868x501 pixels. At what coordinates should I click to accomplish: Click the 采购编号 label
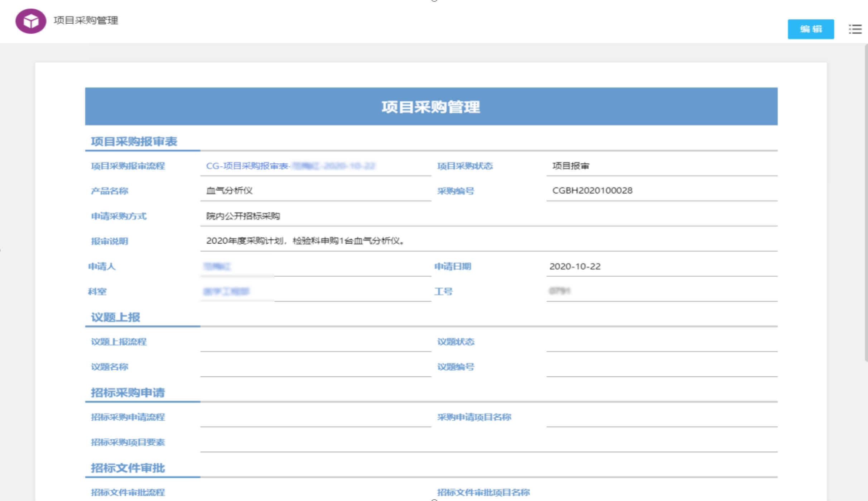[455, 191]
